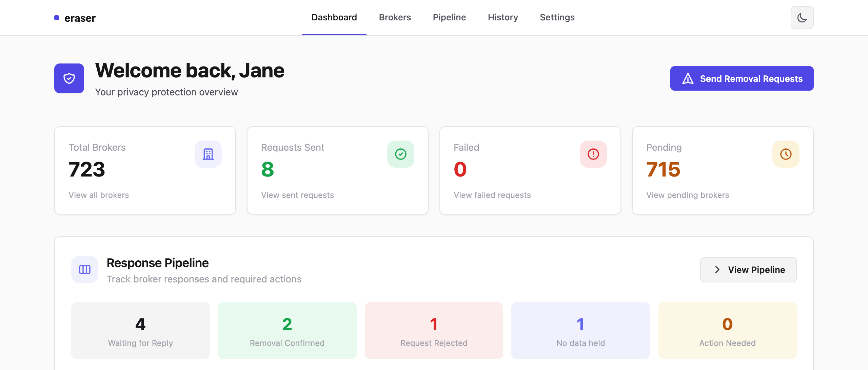Click the building icon in Total Brokers card
Viewport: 868px width, 370px height.
pos(208,154)
